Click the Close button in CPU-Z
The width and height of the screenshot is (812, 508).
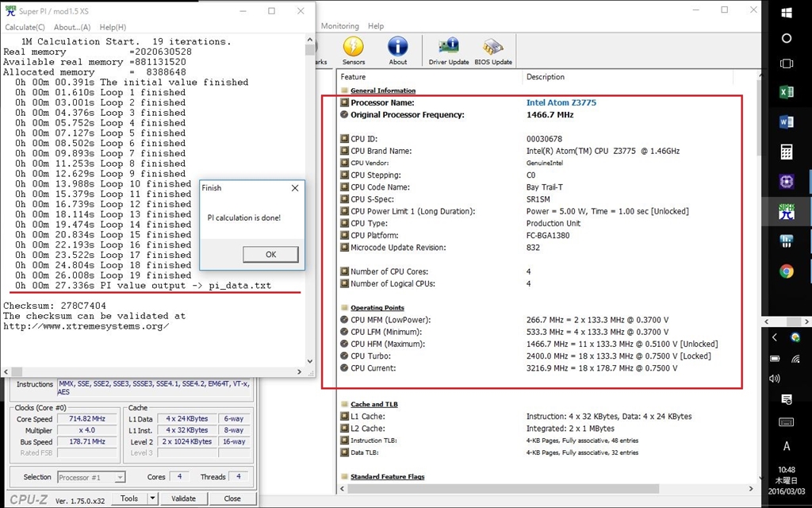[232, 498]
